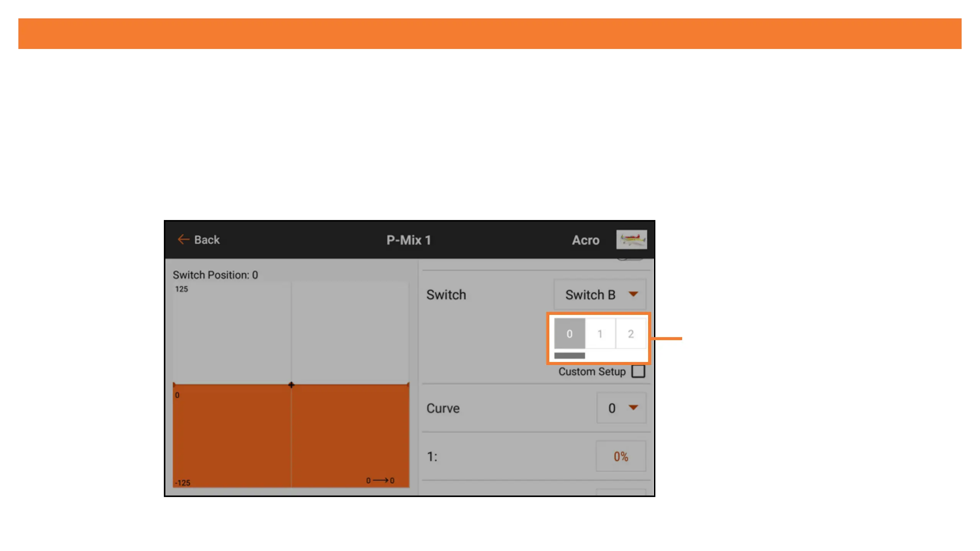
Task: Click the right endpoint marker on the curve
Action: click(408, 385)
